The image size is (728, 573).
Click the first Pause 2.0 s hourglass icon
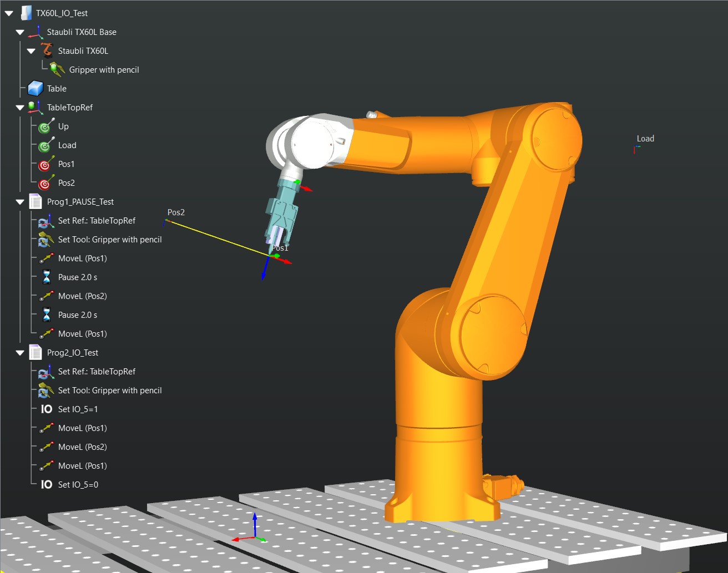[47, 277]
